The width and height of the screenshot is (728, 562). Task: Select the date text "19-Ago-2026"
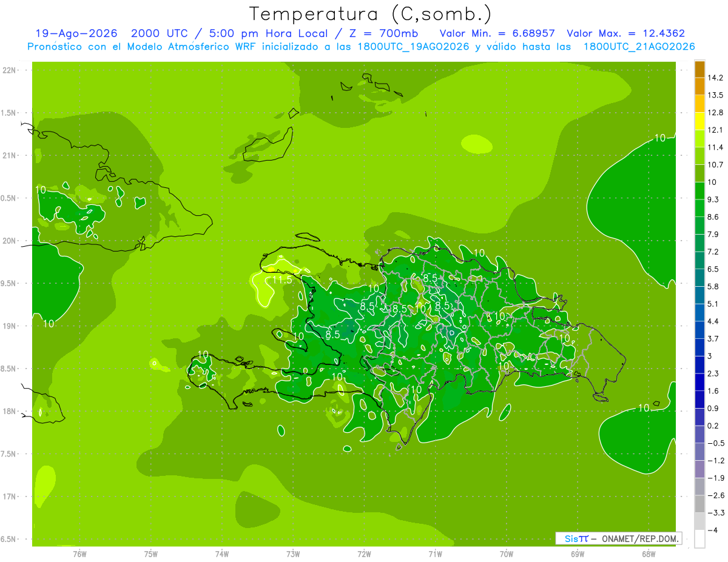pyautogui.click(x=76, y=33)
